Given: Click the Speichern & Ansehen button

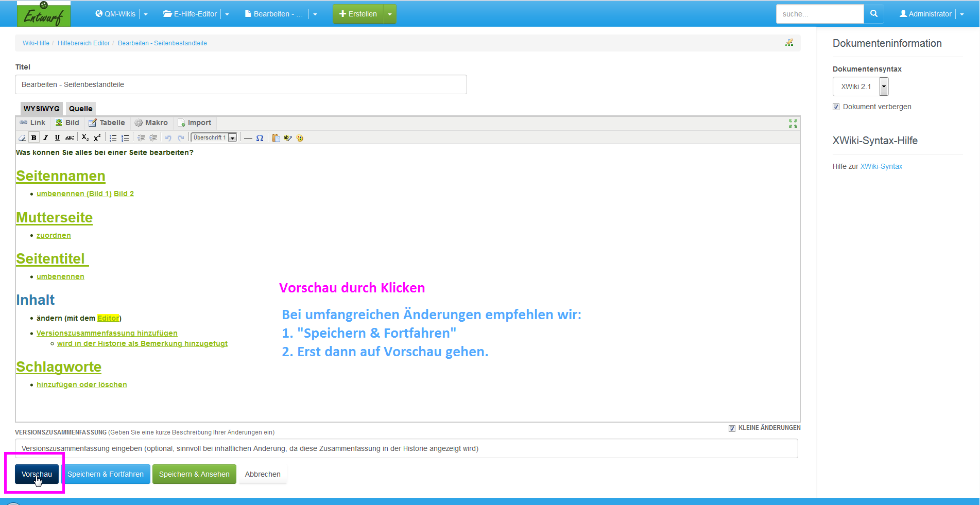Looking at the screenshot, I should (194, 474).
